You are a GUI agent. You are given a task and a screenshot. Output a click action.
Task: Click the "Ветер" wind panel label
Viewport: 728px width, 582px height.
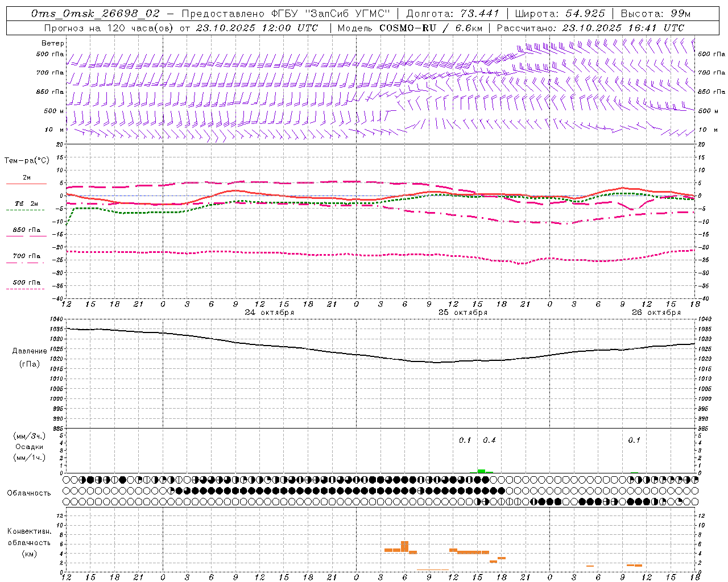(x=53, y=43)
